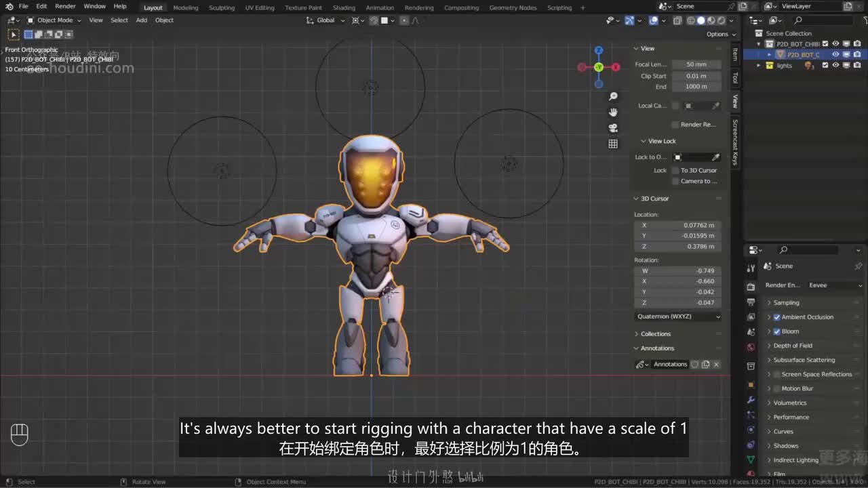Image resolution: width=868 pixels, height=488 pixels.
Task: Open the File menu
Action: point(23,7)
